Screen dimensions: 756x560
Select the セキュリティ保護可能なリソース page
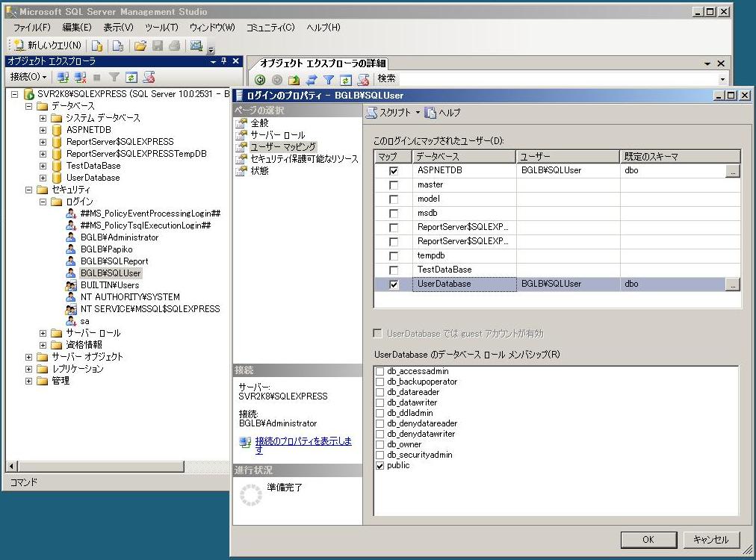pyautogui.click(x=304, y=159)
